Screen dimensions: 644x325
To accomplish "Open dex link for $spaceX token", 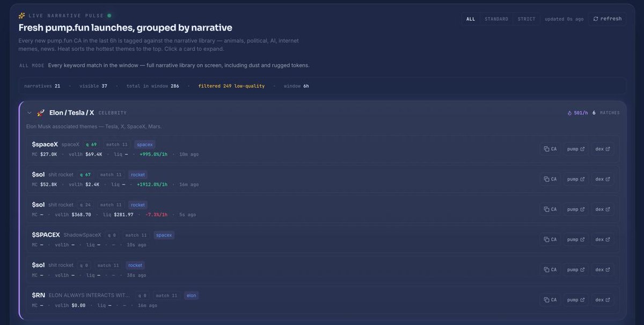I will pyautogui.click(x=603, y=149).
